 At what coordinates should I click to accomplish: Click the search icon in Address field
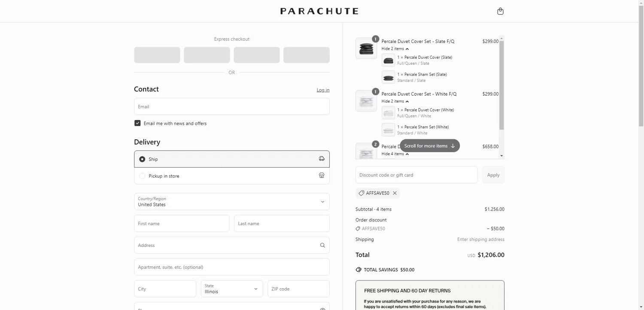pyautogui.click(x=322, y=245)
